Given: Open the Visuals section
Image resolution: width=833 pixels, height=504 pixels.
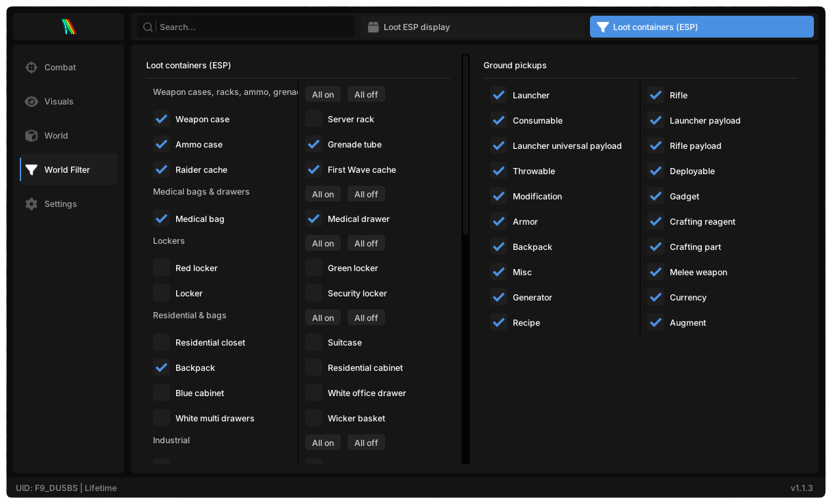Looking at the screenshot, I should 68,101.
